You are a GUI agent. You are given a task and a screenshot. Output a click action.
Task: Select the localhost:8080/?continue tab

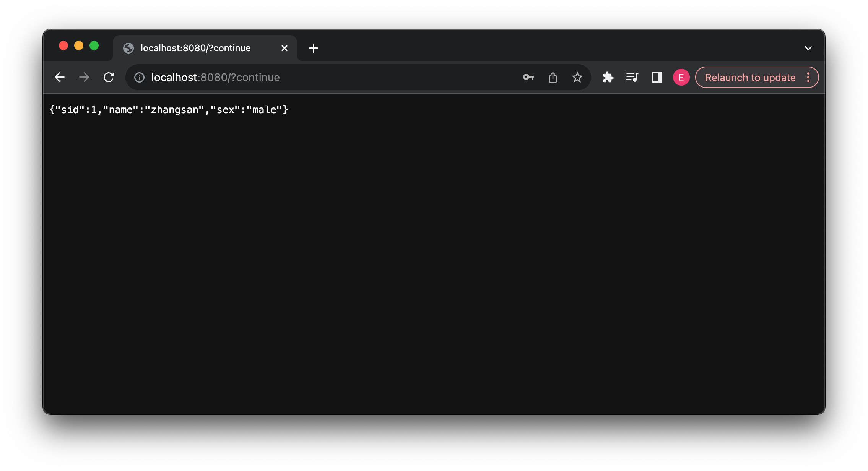pyautogui.click(x=195, y=48)
